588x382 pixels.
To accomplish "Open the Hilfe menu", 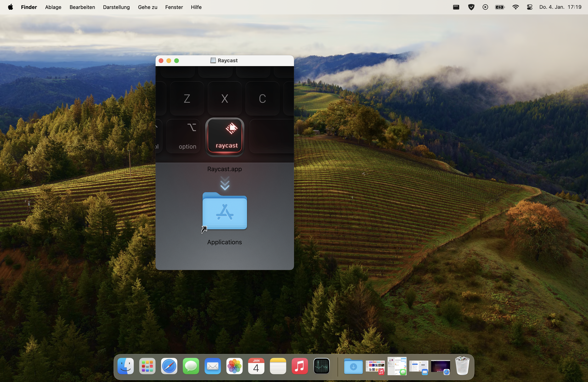I will 196,7.
